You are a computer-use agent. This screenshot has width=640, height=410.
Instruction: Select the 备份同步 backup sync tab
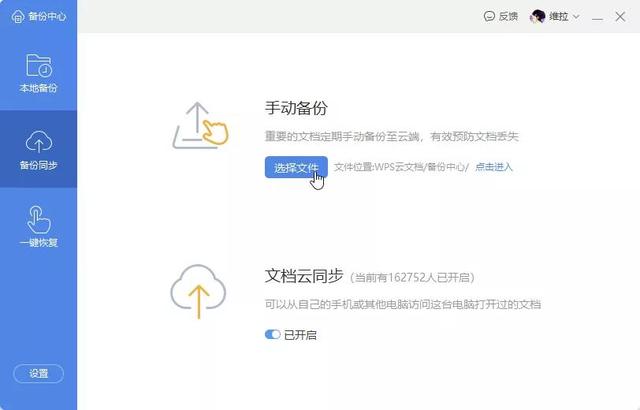(x=38, y=149)
